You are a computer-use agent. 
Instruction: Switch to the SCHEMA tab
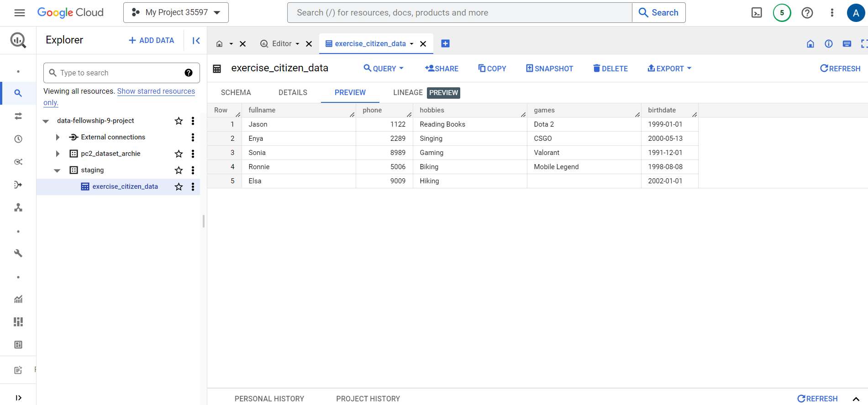[x=236, y=92]
